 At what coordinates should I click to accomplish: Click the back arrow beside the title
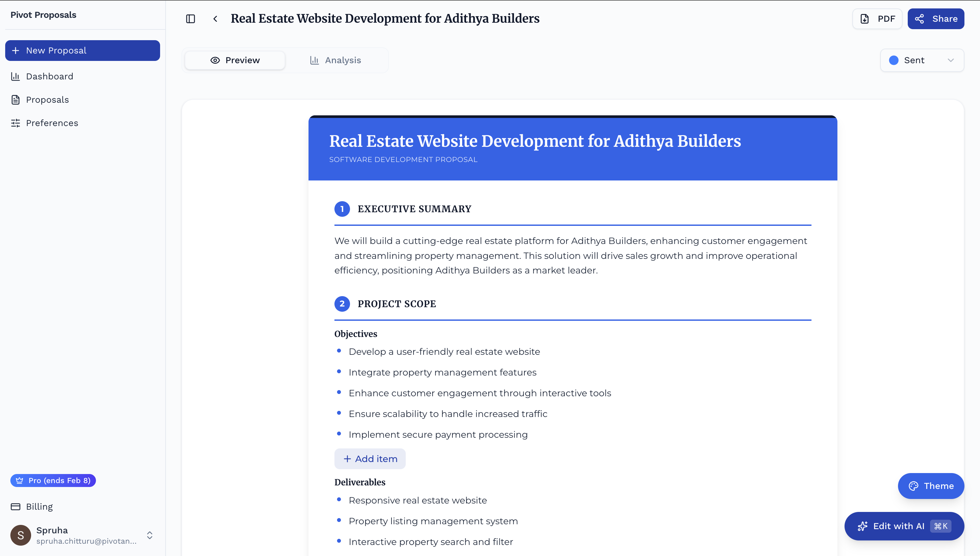tap(216, 19)
